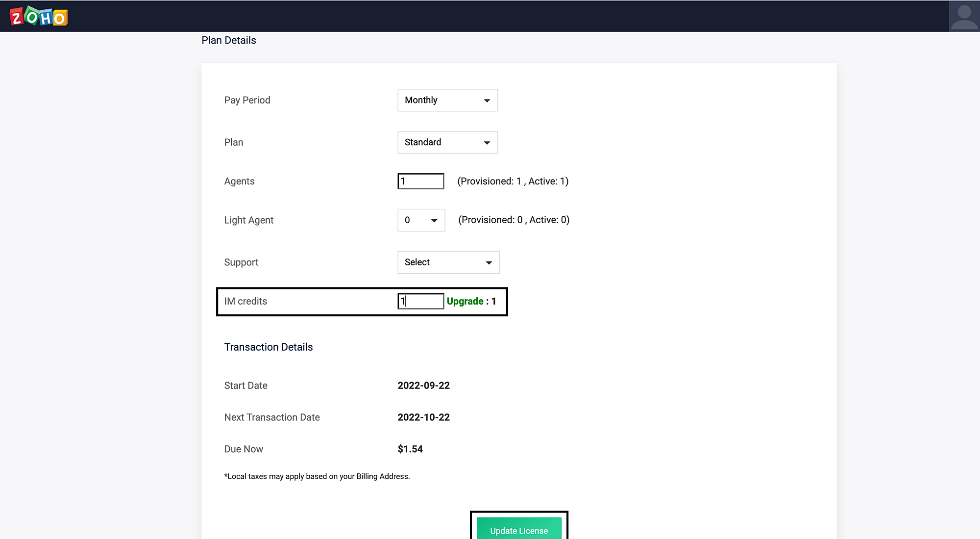Open the user profile avatar
Screen dimensions: 980x539
(x=964, y=16)
